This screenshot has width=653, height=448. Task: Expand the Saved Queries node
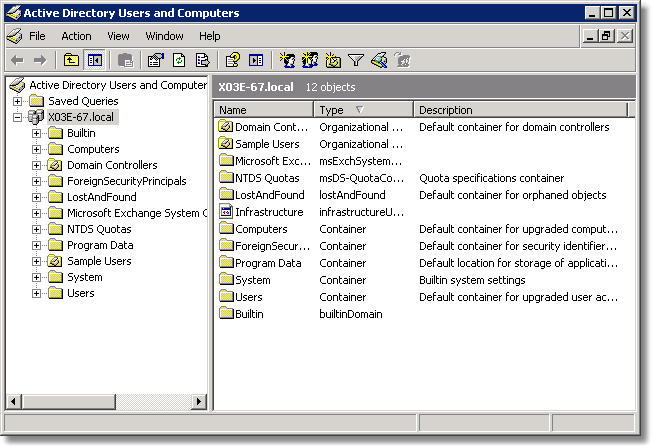(x=17, y=101)
